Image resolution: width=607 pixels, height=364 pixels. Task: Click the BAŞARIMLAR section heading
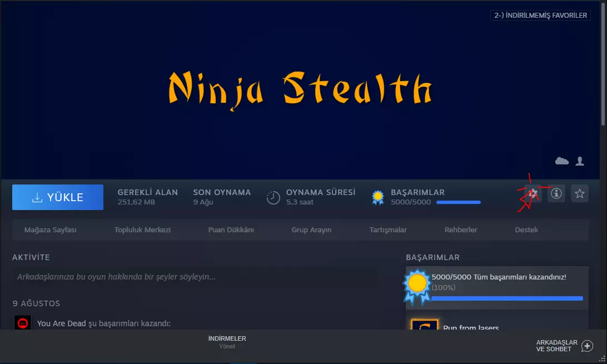433,257
